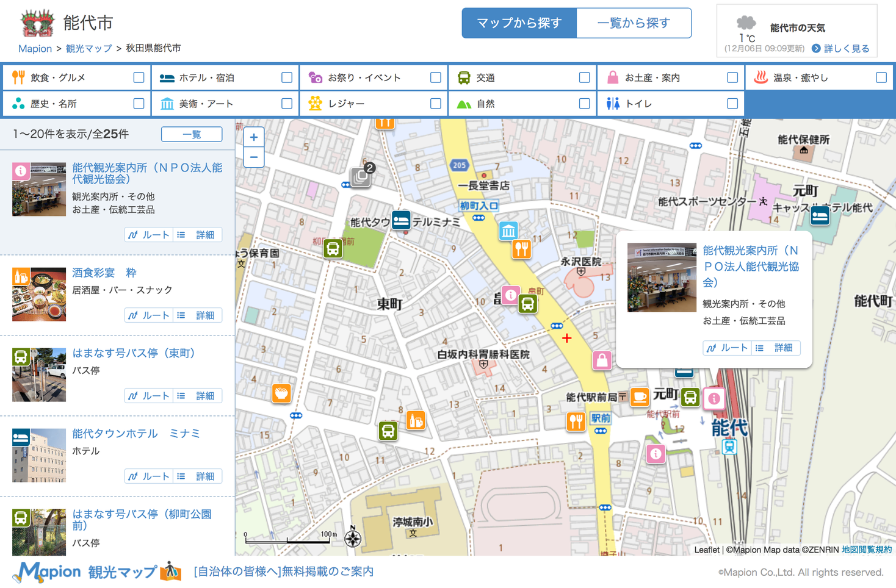Screen dimensions: 896x588
Task: Click ルート button for 酒食彩宴 粋
Action: 149,315
